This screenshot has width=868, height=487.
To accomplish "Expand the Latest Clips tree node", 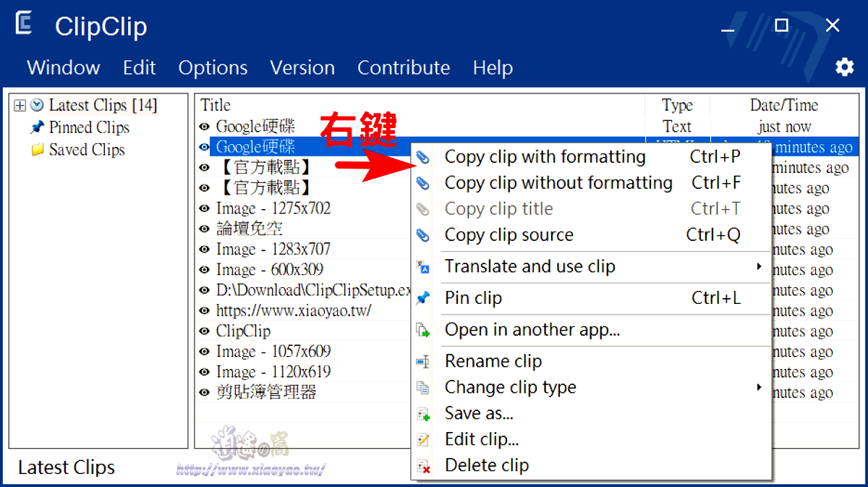I will point(20,106).
